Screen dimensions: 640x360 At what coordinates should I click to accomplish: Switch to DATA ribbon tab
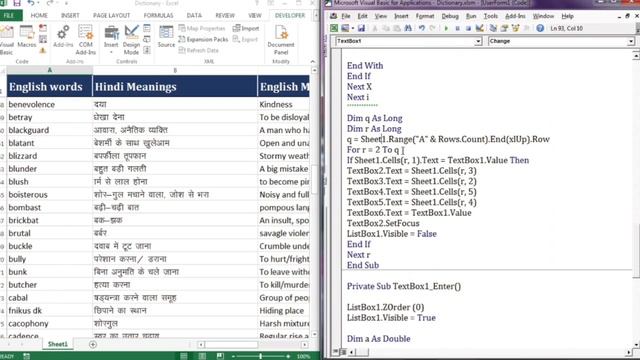pyautogui.click(x=194, y=16)
